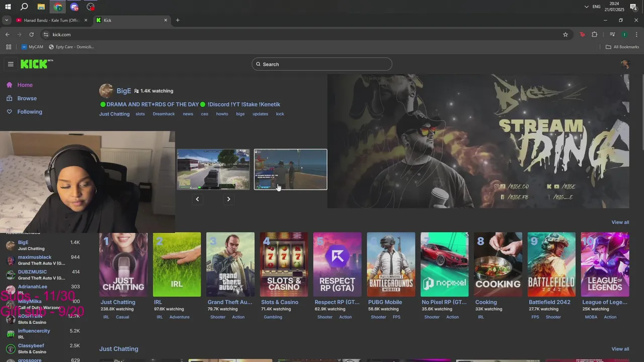Click the Casual tag under Just Chatting

point(122,317)
